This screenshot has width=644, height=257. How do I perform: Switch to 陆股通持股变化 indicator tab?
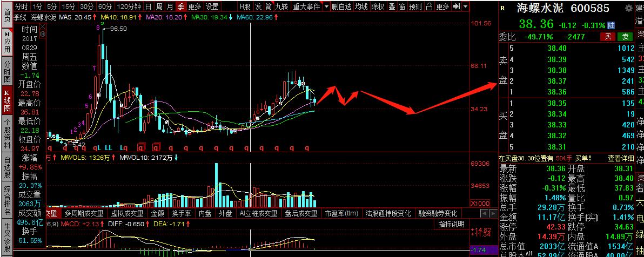coord(388,213)
